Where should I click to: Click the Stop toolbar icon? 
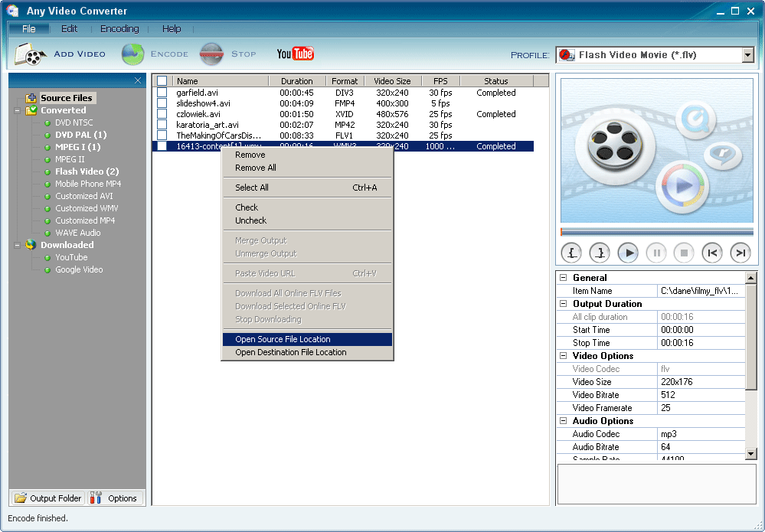tap(211, 54)
